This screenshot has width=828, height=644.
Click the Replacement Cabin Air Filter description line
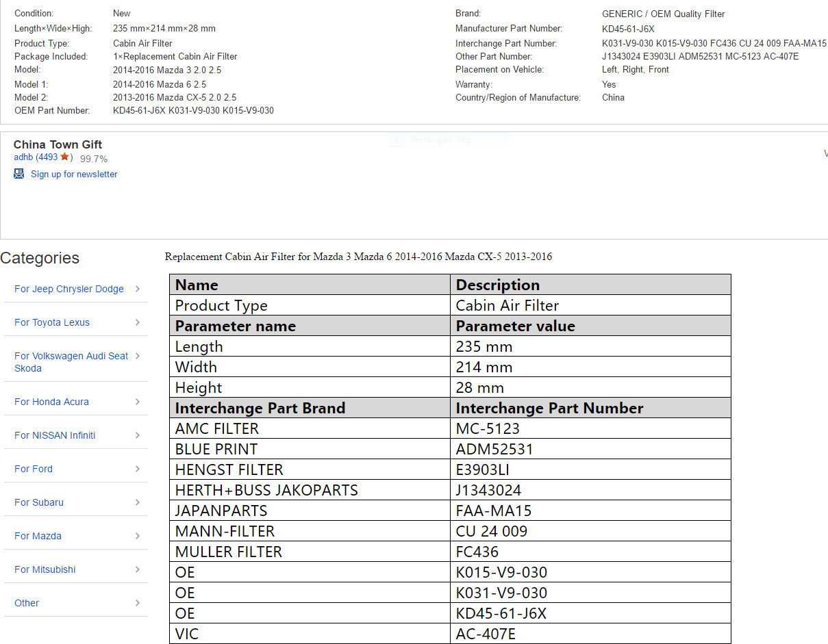pyautogui.click(x=358, y=257)
